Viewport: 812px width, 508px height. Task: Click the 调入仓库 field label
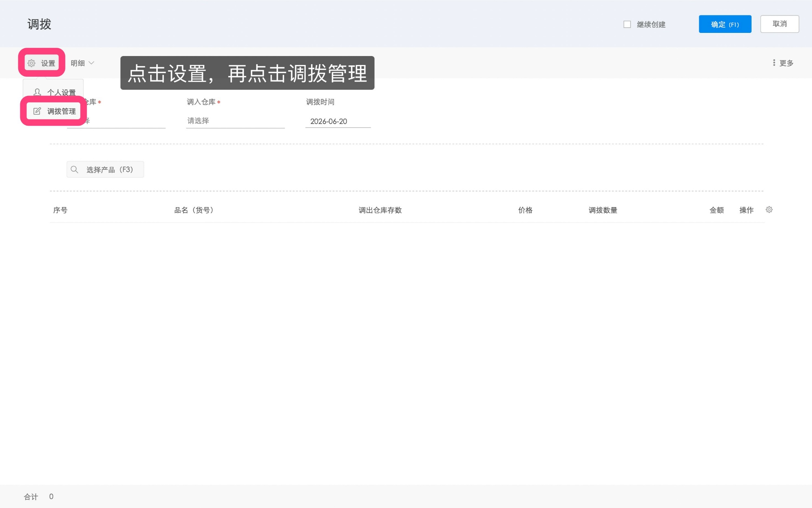(201, 102)
